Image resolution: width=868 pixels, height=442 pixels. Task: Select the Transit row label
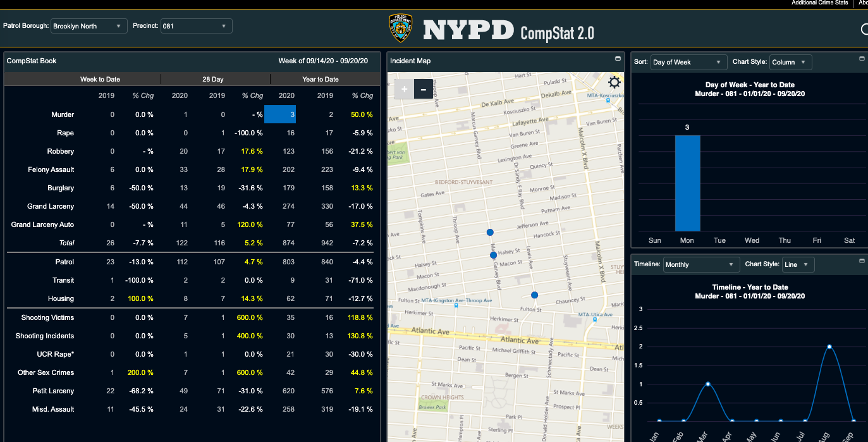pyautogui.click(x=63, y=280)
